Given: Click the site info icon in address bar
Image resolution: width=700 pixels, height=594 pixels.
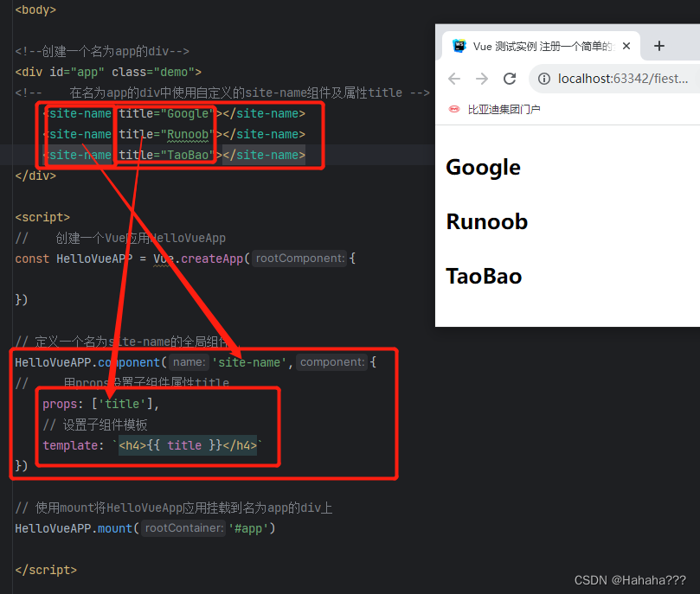Looking at the screenshot, I should 543,79.
